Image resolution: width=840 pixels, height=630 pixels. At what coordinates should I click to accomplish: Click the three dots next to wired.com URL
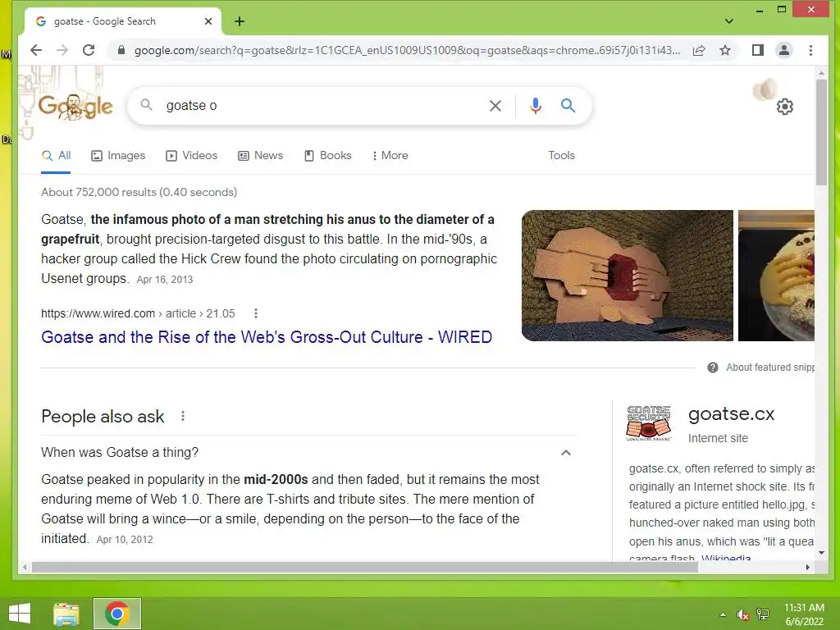pyautogui.click(x=256, y=313)
